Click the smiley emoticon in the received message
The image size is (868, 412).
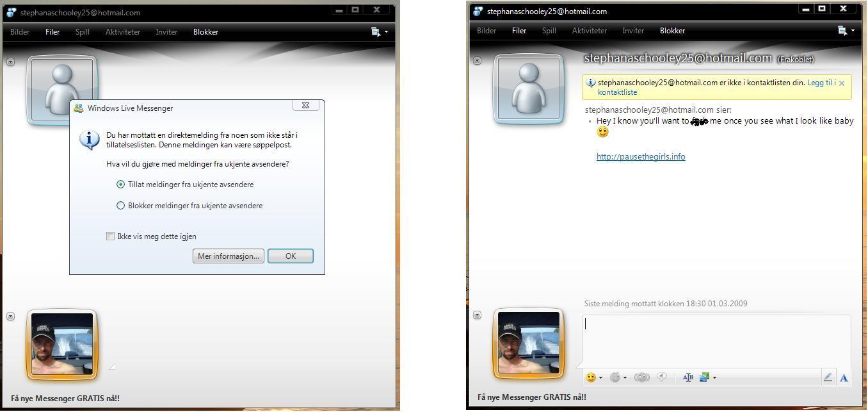[602, 132]
